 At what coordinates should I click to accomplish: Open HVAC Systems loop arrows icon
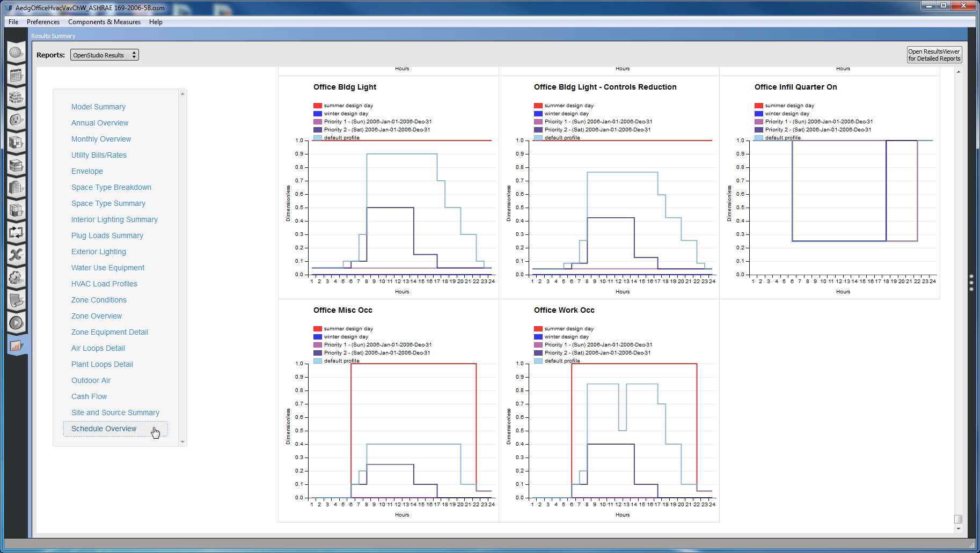16,232
